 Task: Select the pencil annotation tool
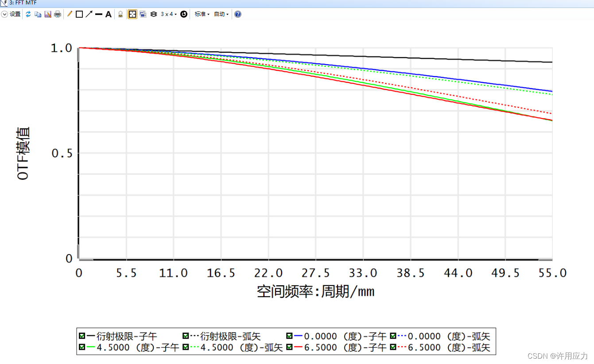pos(70,14)
